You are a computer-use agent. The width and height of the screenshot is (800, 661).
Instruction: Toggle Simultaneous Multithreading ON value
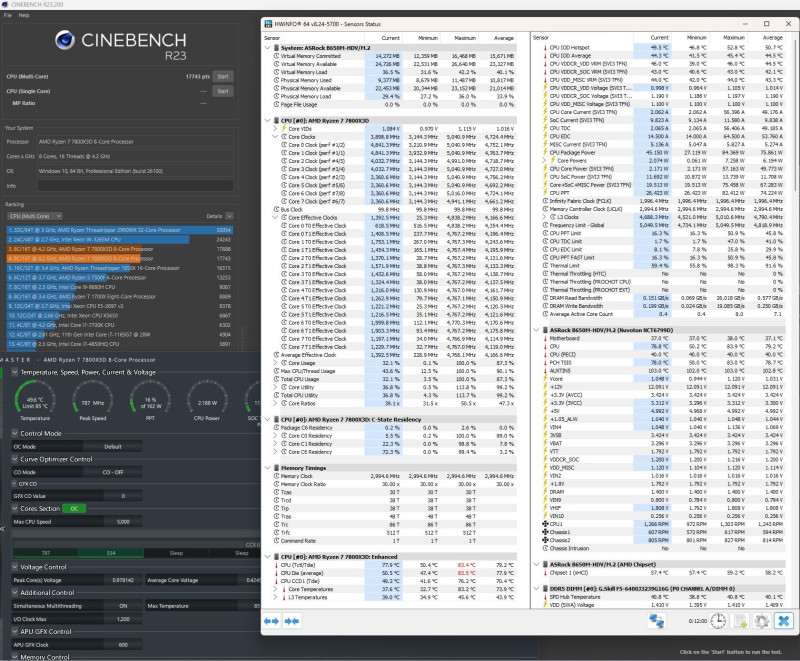[x=123, y=606]
